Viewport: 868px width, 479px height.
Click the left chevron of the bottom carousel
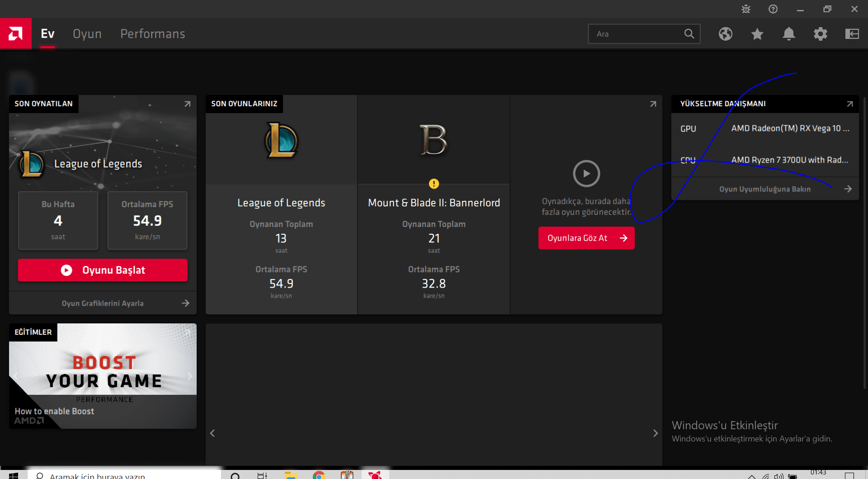[x=212, y=433]
